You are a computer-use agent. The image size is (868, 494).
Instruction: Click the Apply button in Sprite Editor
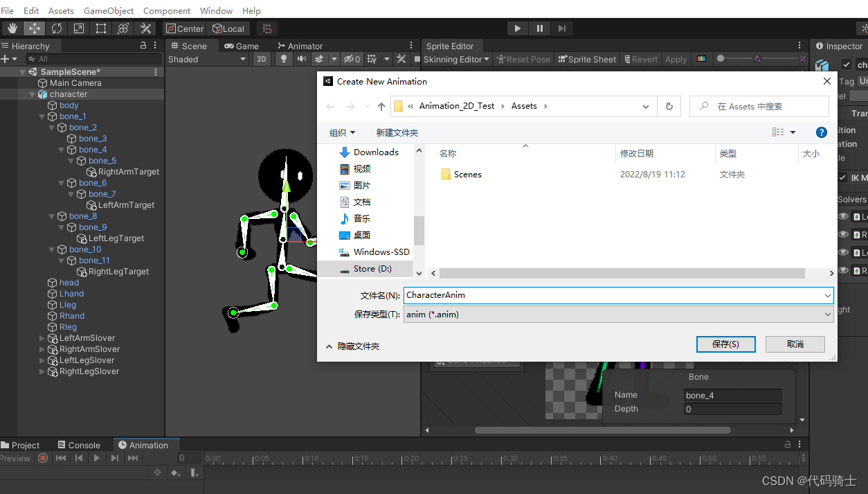click(x=676, y=59)
